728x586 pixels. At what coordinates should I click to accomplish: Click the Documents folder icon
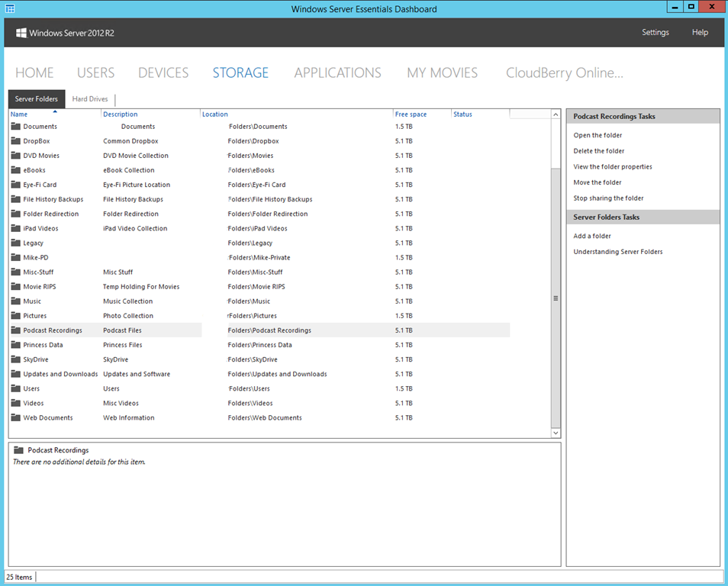point(16,127)
